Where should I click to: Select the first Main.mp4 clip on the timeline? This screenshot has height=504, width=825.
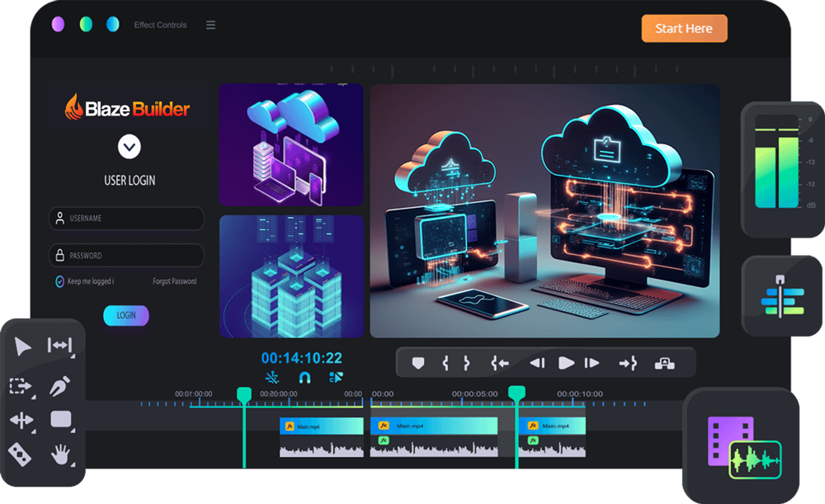point(322,426)
